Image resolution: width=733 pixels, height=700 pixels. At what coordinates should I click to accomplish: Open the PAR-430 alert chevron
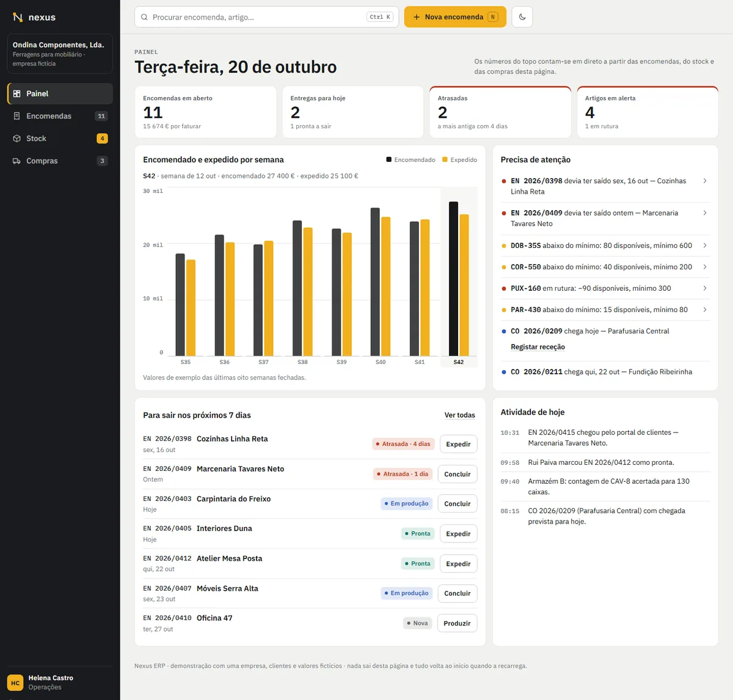[705, 310]
